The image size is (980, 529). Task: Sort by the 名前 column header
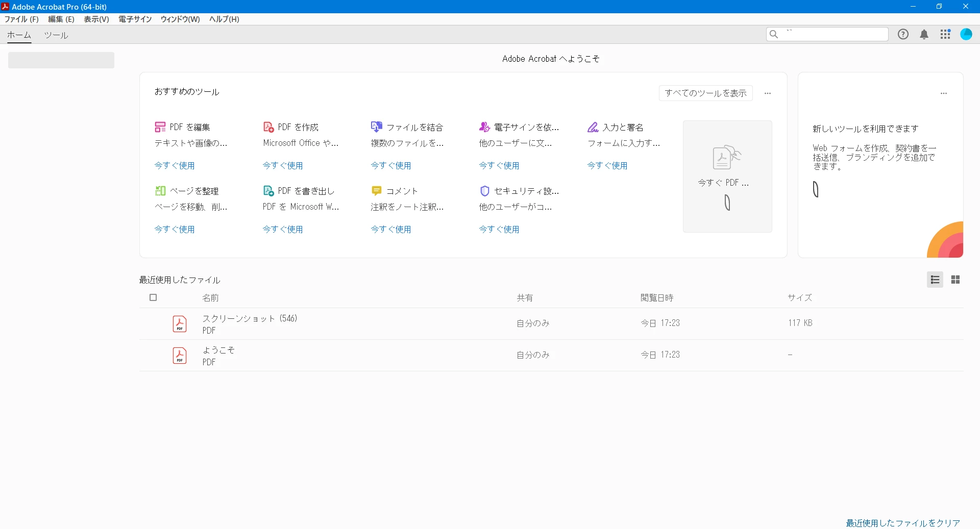tap(210, 298)
